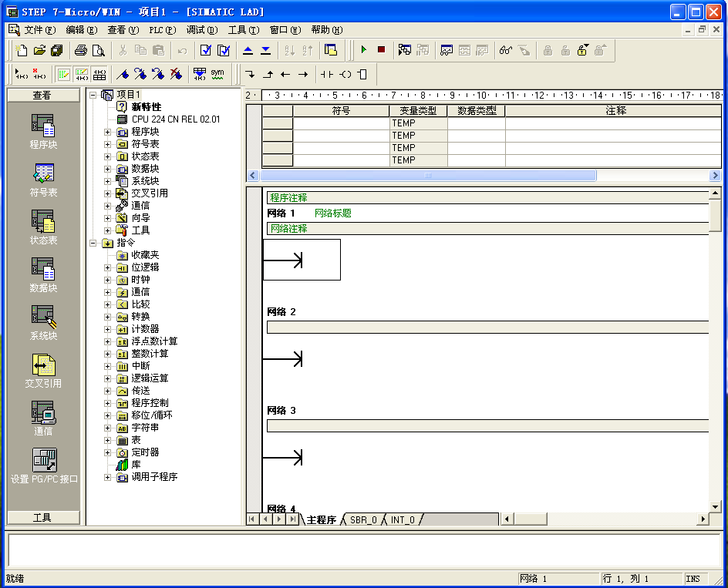
Task: Expand the 定时器 instruction folder
Action: [x=107, y=452]
